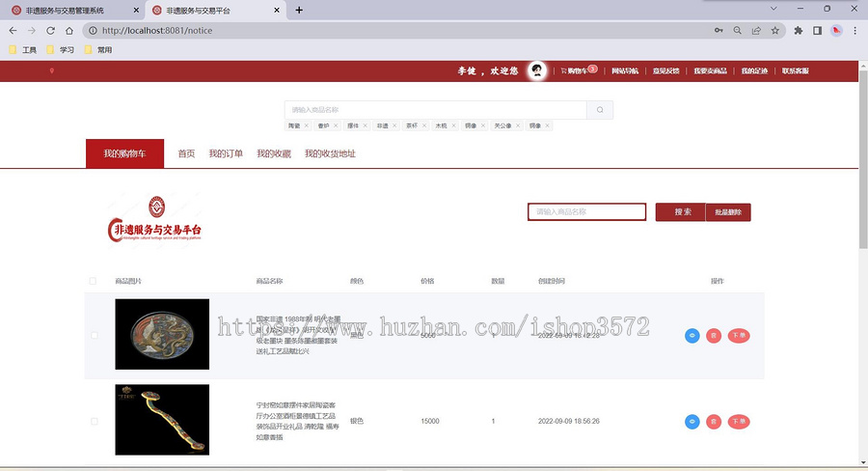Click the red 搜索 button

click(x=681, y=212)
